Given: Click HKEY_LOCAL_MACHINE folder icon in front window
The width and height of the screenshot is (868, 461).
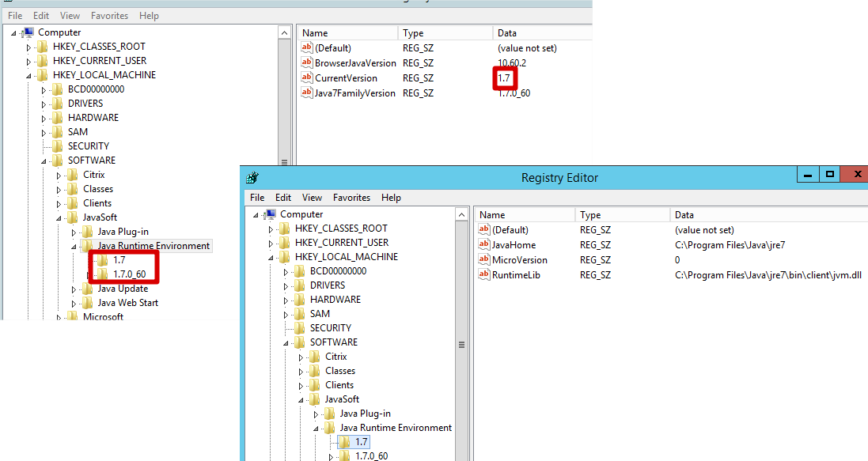Looking at the screenshot, I should (285, 257).
